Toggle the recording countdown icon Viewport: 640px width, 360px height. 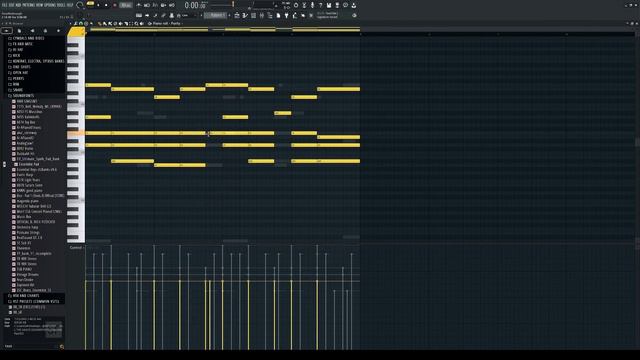coord(155,5)
